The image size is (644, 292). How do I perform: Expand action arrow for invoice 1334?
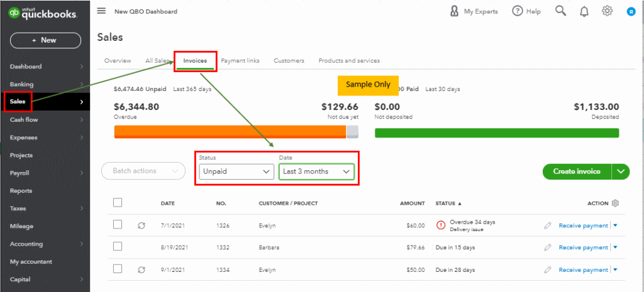(x=615, y=270)
